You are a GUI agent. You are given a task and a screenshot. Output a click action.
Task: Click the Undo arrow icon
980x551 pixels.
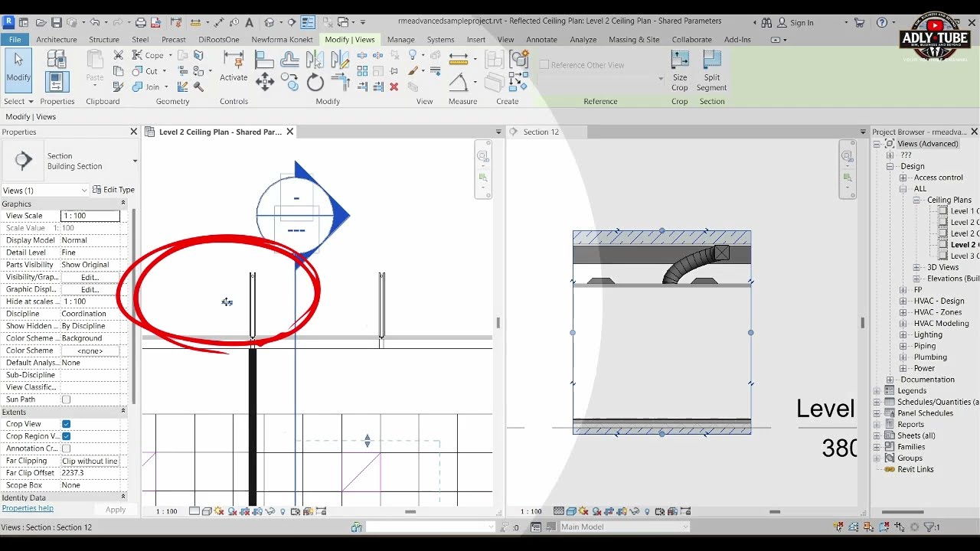(x=95, y=22)
